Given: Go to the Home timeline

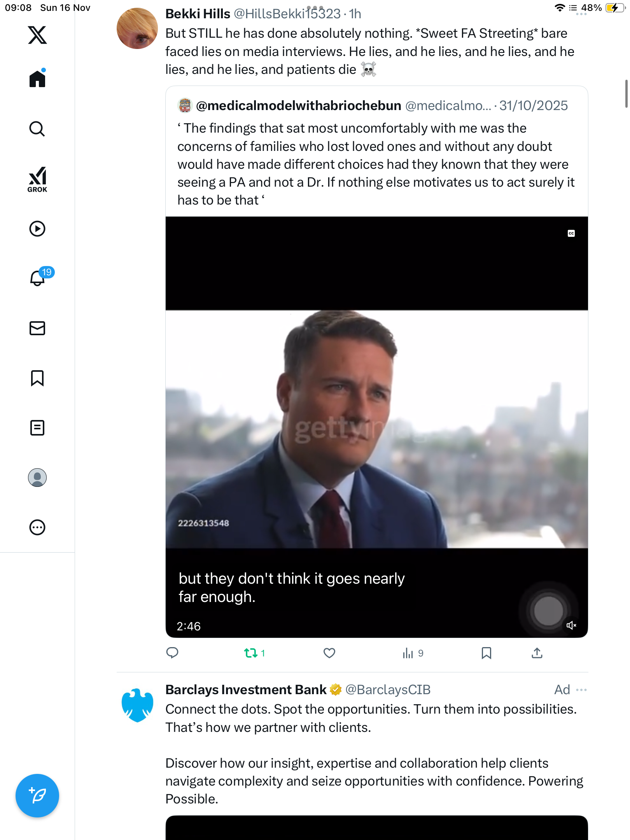Looking at the screenshot, I should click(37, 79).
